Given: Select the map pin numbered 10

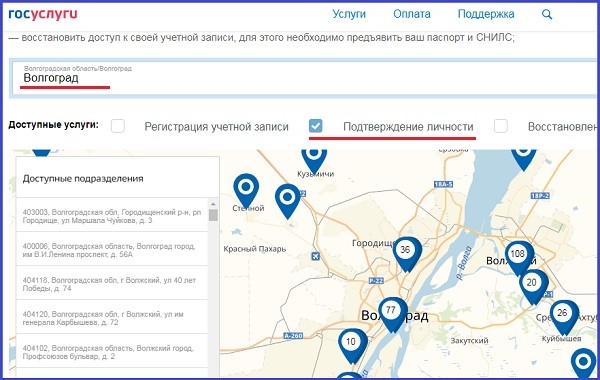Looking at the screenshot, I should coord(352,346).
